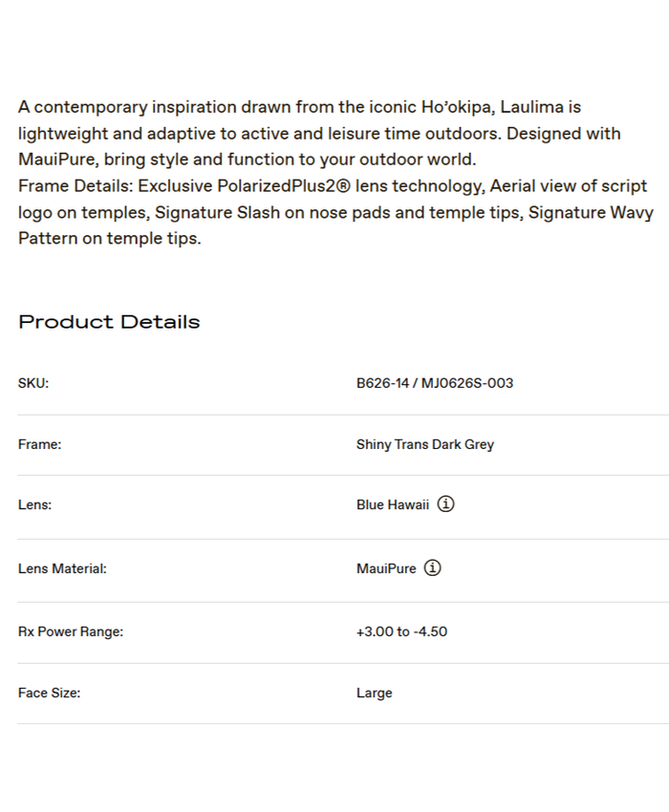669x812 pixels.
Task: Click the Lens: row label
Action: 34,505
